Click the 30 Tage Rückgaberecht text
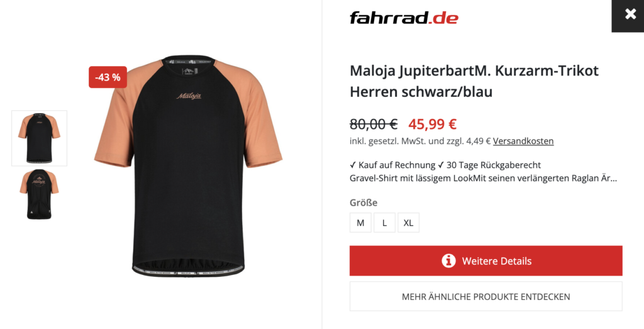This screenshot has width=644, height=329. (489, 165)
